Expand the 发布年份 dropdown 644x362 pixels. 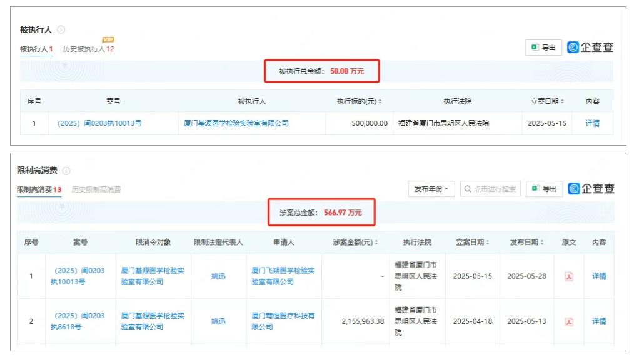[x=431, y=189]
